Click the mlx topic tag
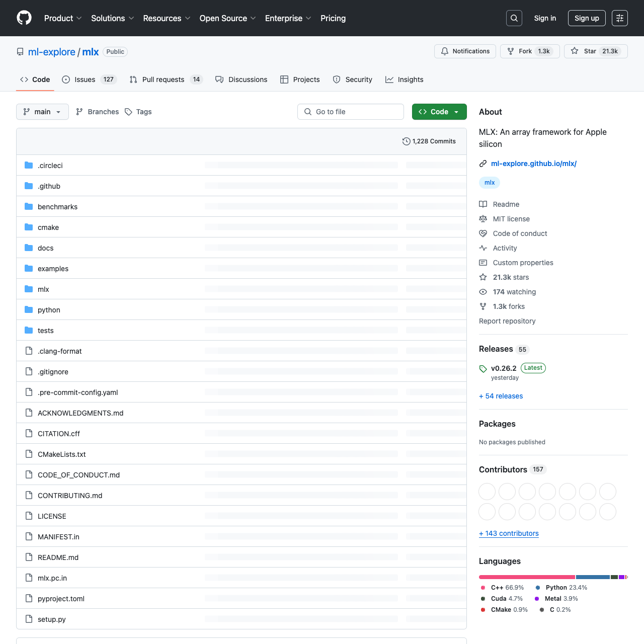The width and height of the screenshot is (644, 644). [490, 183]
